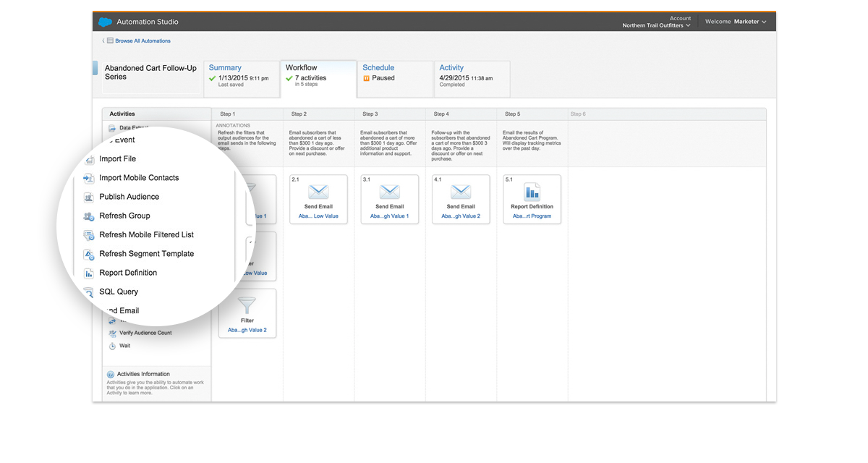Click the Activities Information info icon
Image resolution: width=868 pixels, height=463 pixels.
pos(111,374)
